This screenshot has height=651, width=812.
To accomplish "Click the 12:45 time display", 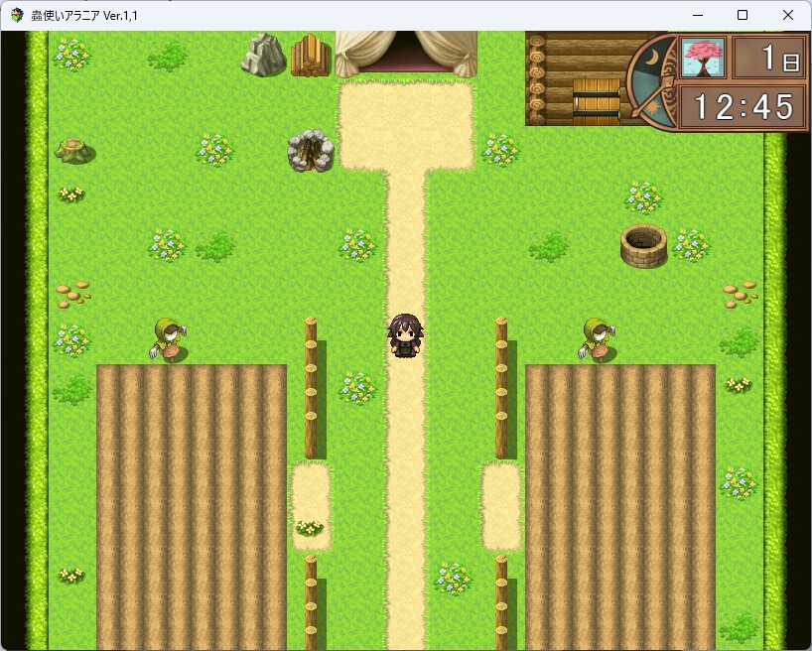I will click(743, 106).
